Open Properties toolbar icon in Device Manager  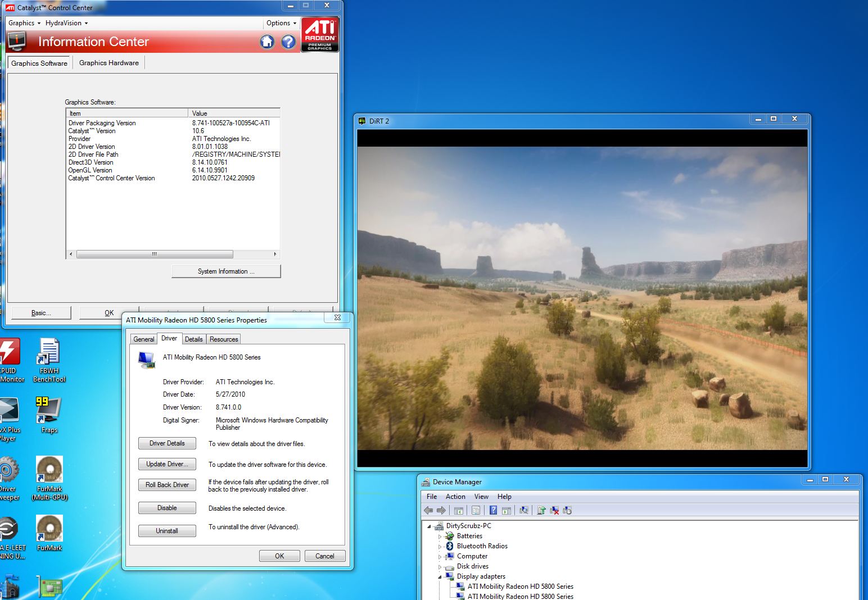[x=476, y=510]
